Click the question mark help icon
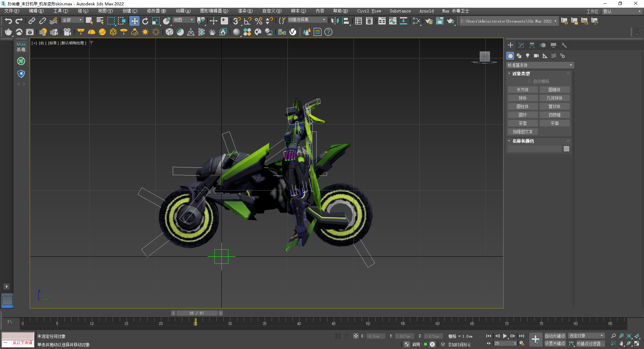 [x=328, y=32]
